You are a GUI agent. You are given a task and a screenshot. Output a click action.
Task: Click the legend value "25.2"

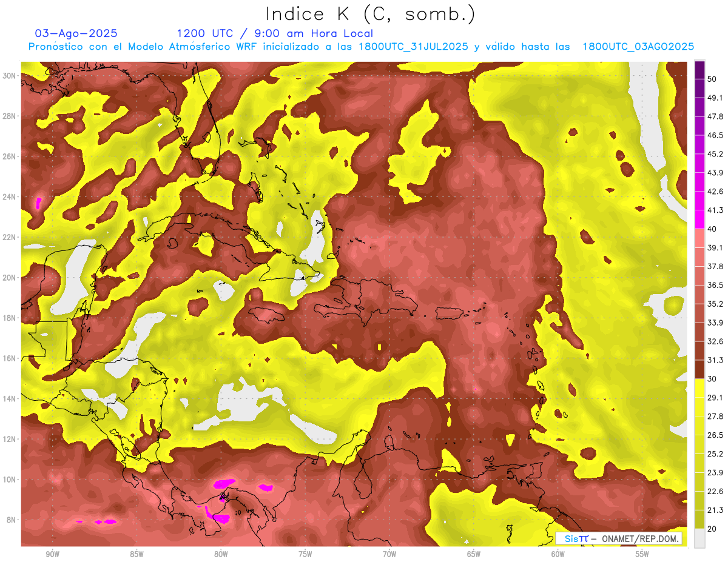(x=715, y=453)
